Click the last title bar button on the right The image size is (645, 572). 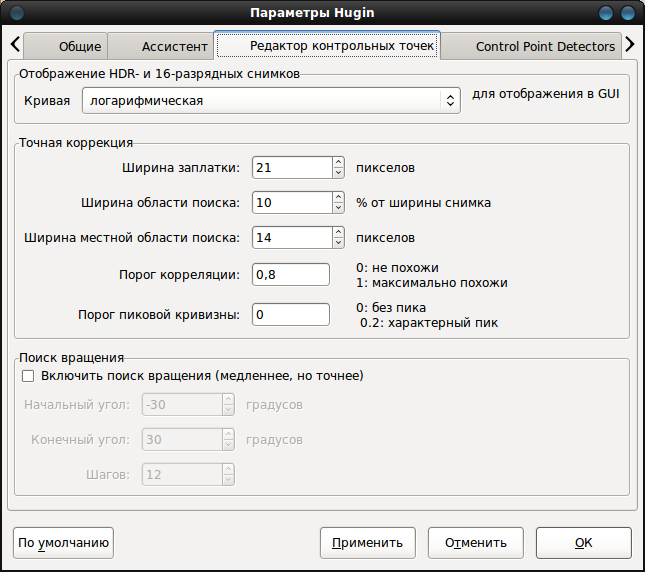tap(627, 13)
